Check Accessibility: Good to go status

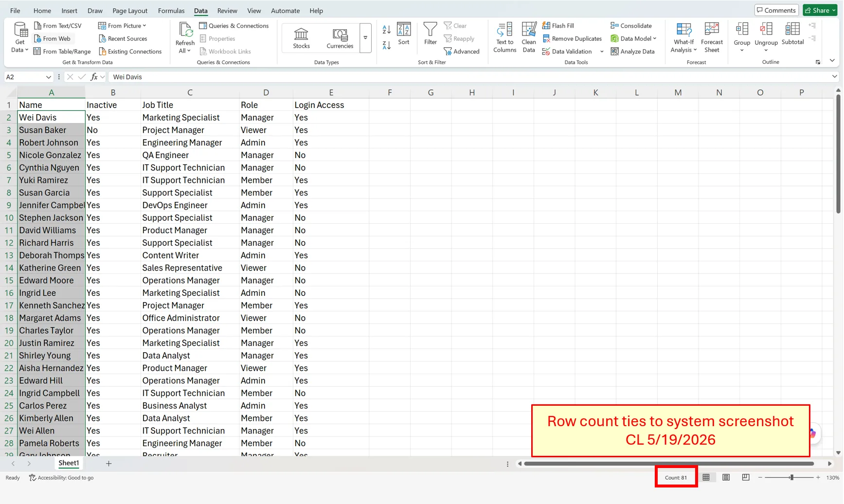click(61, 478)
